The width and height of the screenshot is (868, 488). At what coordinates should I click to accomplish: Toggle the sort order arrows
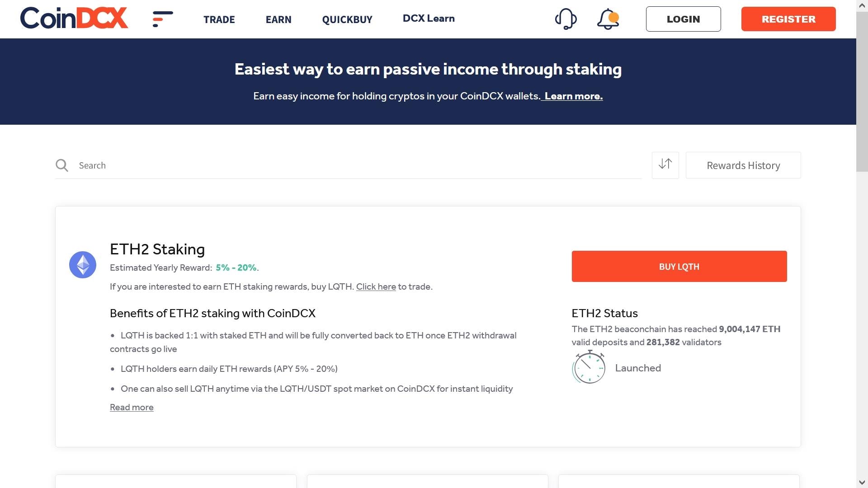(x=665, y=164)
